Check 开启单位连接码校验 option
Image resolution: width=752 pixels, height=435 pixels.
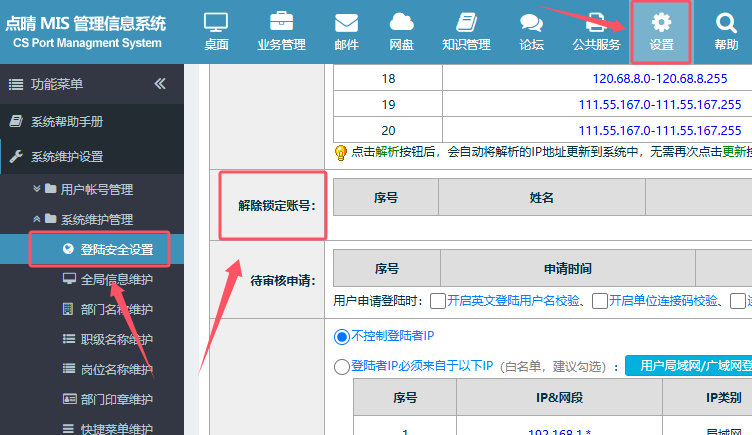click(600, 300)
